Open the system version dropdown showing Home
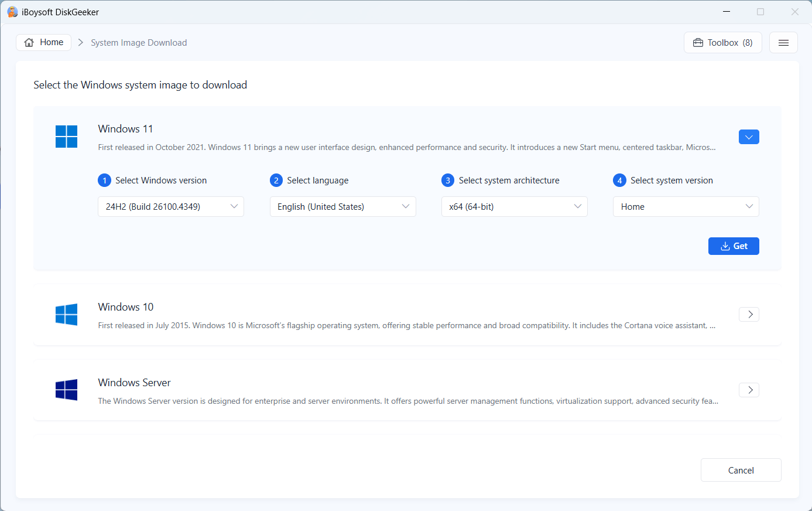The image size is (812, 511). point(686,207)
